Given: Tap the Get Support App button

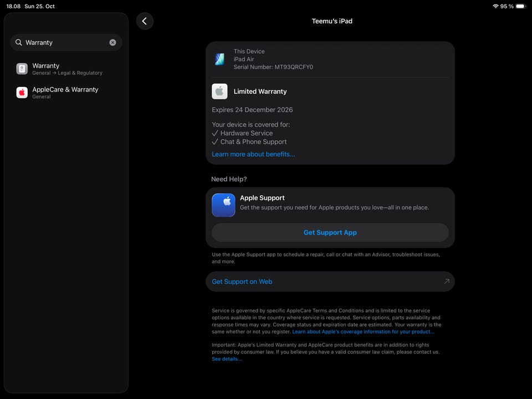Looking at the screenshot, I should point(330,232).
